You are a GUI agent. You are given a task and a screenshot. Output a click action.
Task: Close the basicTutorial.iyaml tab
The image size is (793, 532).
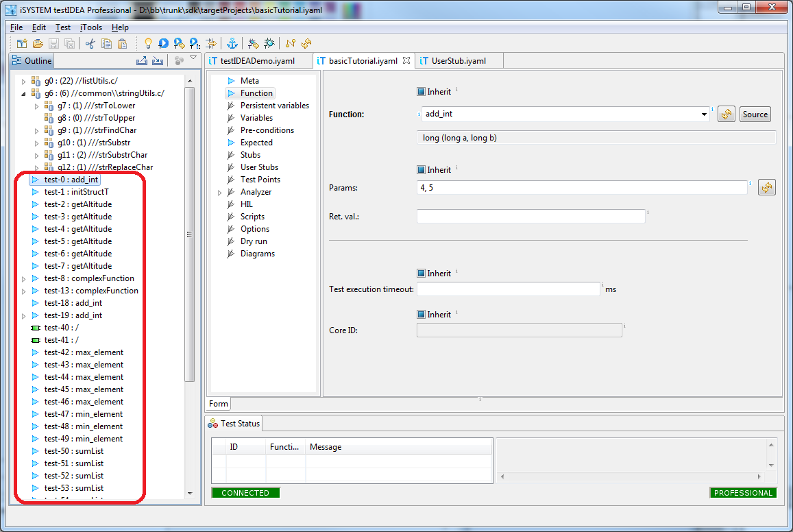[x=406, y=61]
